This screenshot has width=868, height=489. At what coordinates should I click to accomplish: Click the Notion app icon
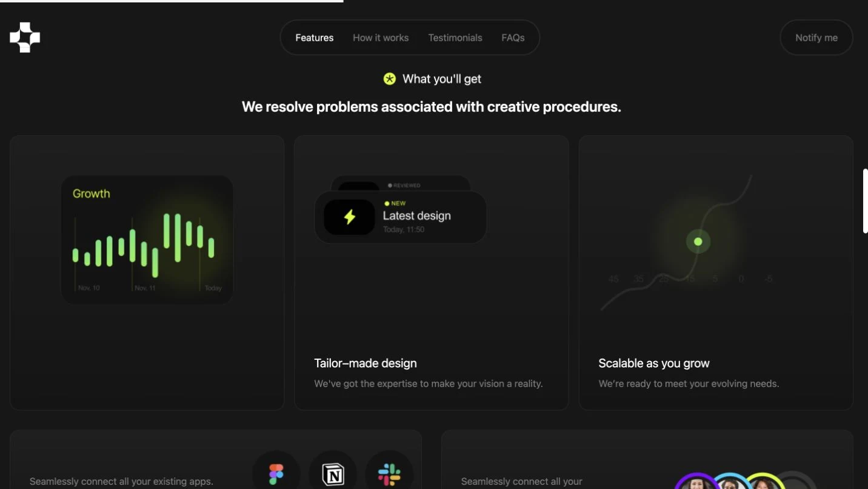click(x=332, y=474)
